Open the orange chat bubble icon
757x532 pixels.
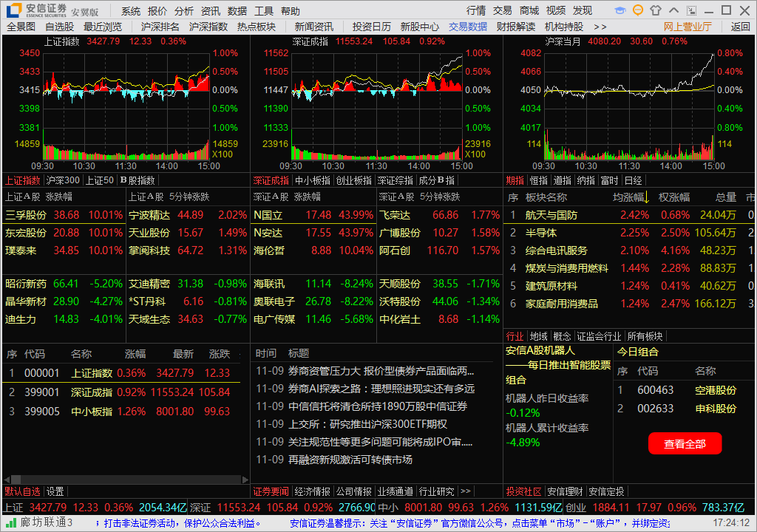click(x=638, y=10)
